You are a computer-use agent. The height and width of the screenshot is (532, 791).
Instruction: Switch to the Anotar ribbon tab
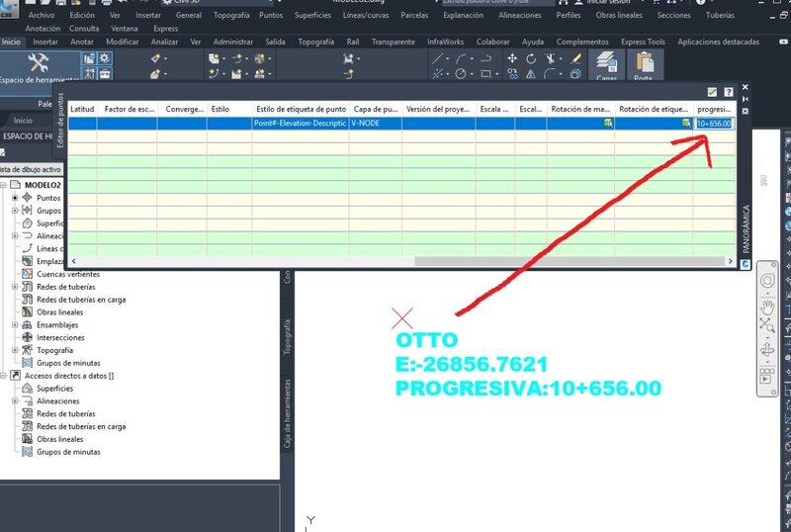click(83, 43)
